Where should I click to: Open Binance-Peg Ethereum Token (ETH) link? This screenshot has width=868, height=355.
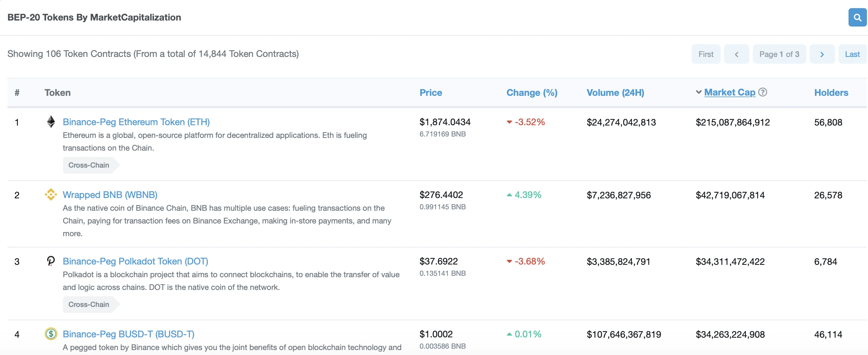[136, 122]
